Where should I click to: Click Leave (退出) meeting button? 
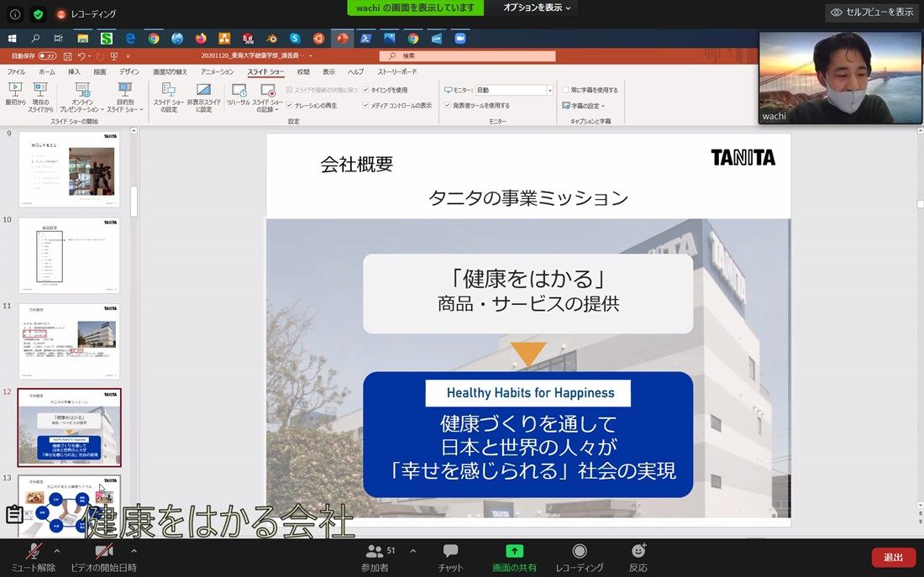coord(894,558)
